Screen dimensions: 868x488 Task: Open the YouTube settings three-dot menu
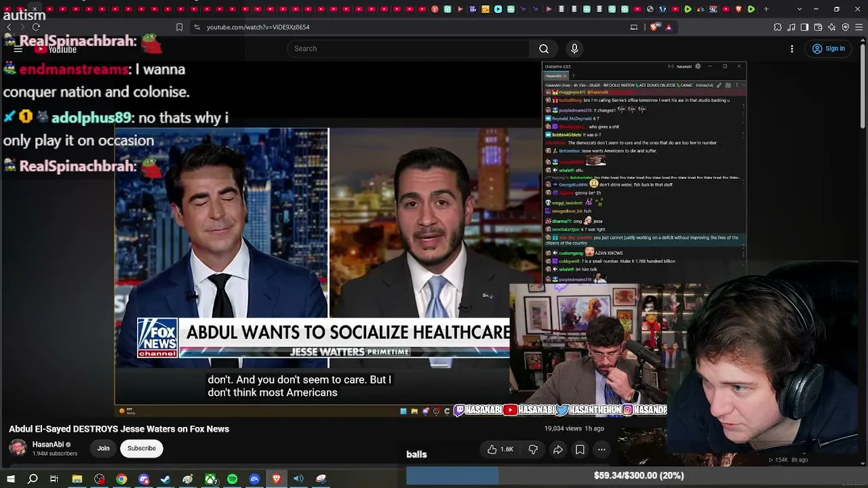click(x=792, y=49)
